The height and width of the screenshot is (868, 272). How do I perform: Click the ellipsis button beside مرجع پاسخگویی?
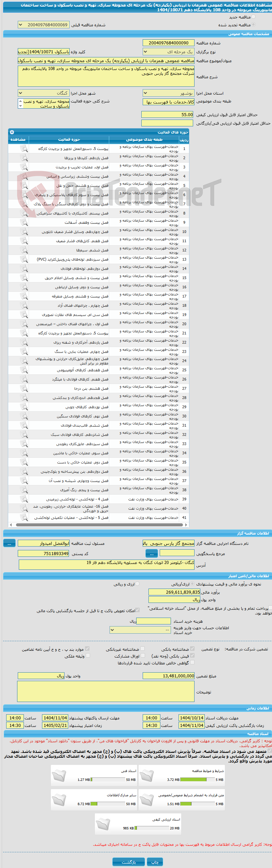[152, 553]
